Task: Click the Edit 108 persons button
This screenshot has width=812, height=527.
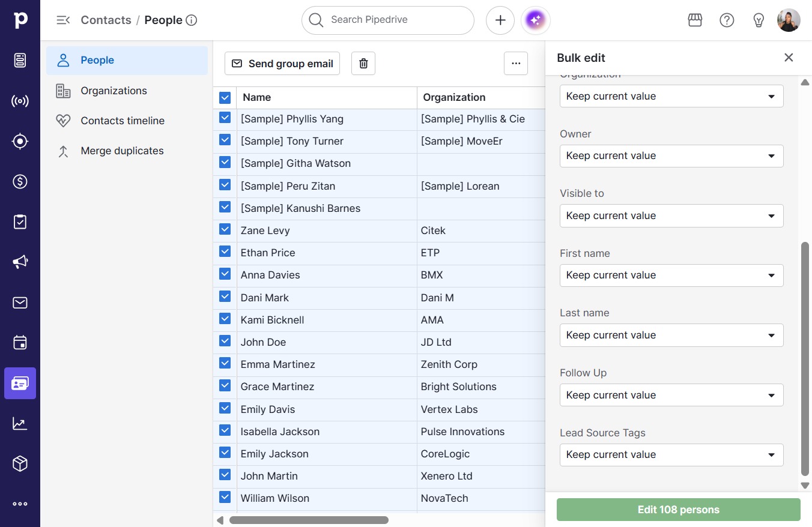Action: tap(679, 510)
